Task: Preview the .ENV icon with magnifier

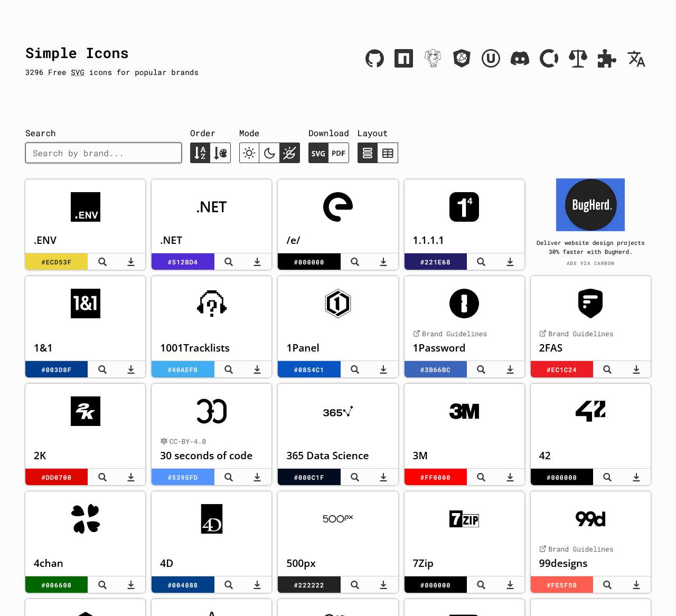Action: tap(102, 262)
